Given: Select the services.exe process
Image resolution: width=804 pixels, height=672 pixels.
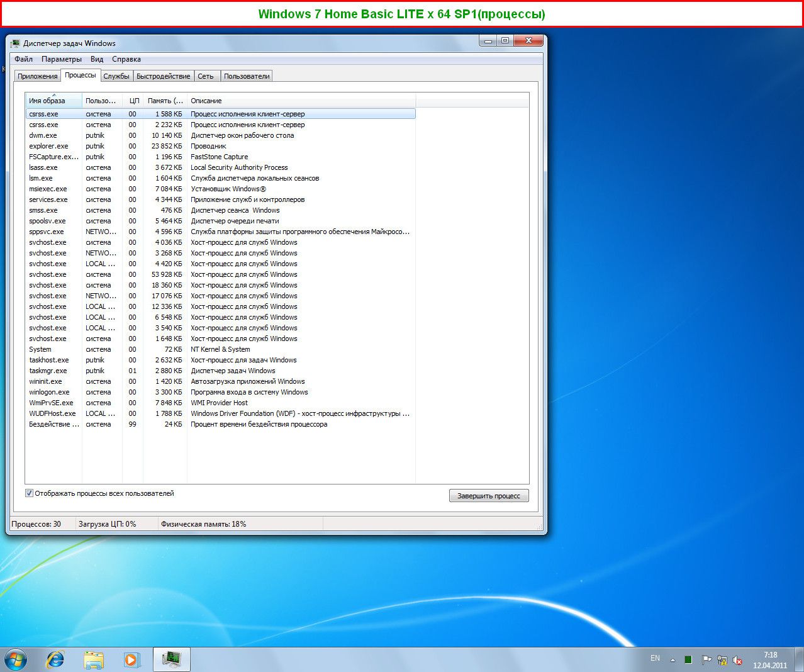Looking at the screenshot, I should [x=220, y=199].
